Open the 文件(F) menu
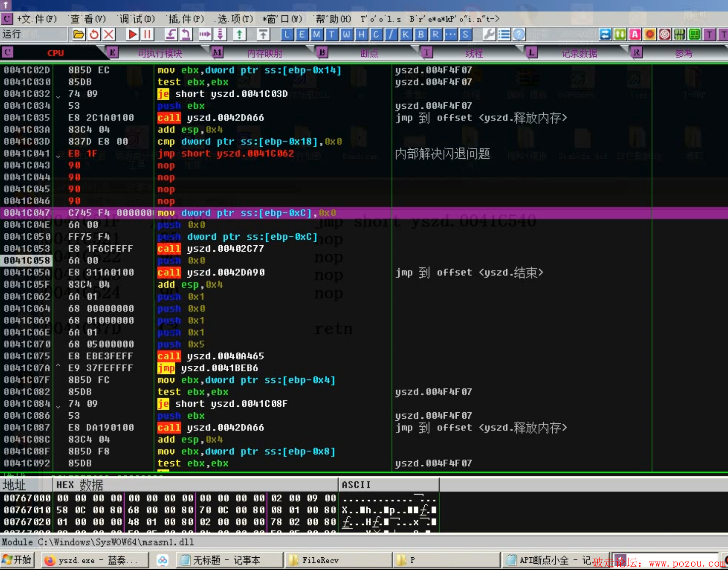Viewport: 728px width, 570px height. click(x=37, y=19)
